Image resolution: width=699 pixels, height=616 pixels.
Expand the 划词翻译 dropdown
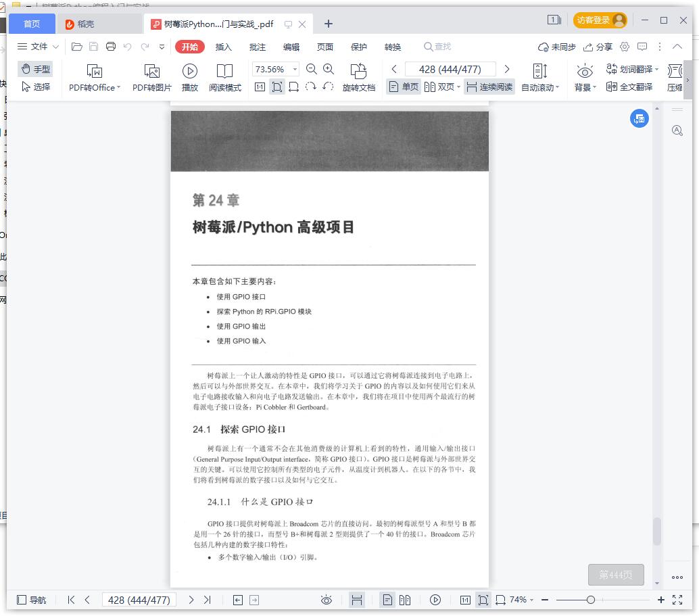coord(656,69)
